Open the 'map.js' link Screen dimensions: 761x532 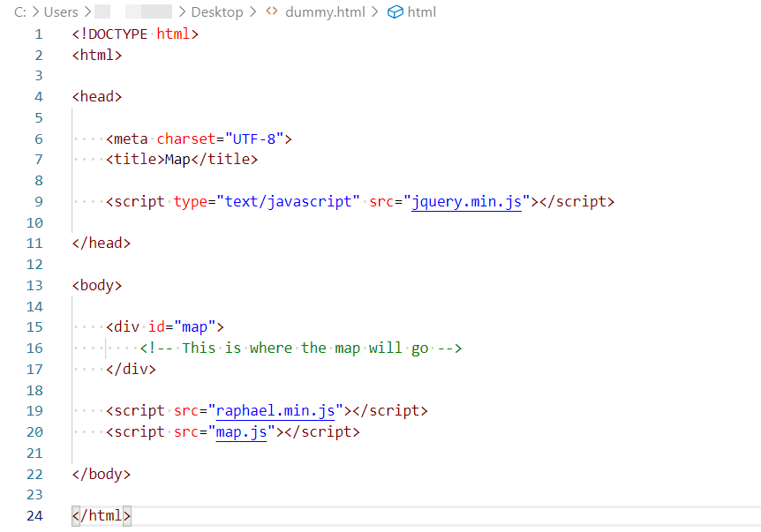241,431
